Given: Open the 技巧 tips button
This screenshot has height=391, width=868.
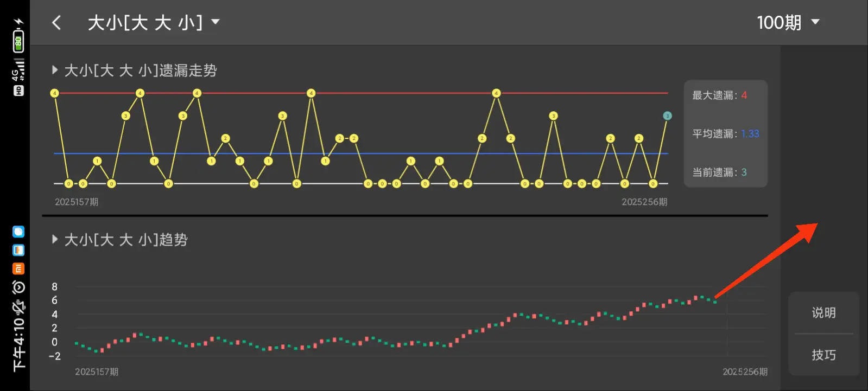Looking at the screenshot, I should pyautogui.click(x=823, y=355).
